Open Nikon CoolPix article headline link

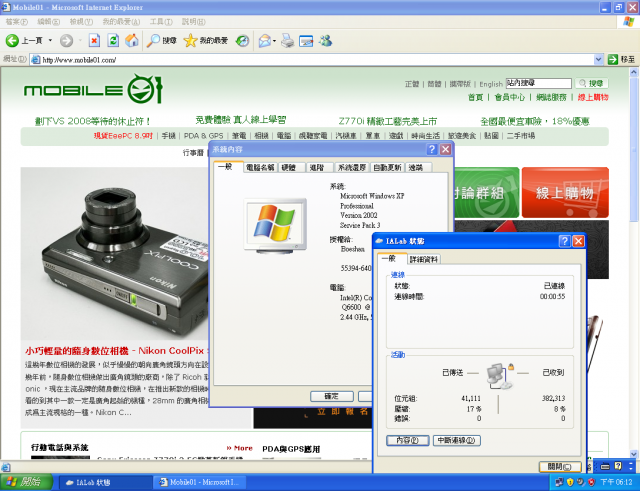(x=117, y=351)
